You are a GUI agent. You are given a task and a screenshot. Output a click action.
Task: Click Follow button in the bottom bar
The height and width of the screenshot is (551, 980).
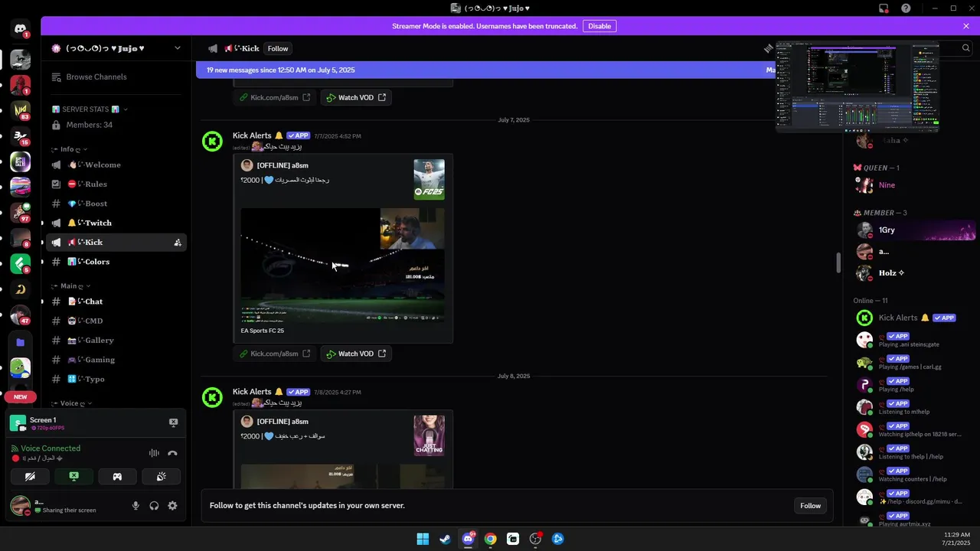click(x=810, y=506)
